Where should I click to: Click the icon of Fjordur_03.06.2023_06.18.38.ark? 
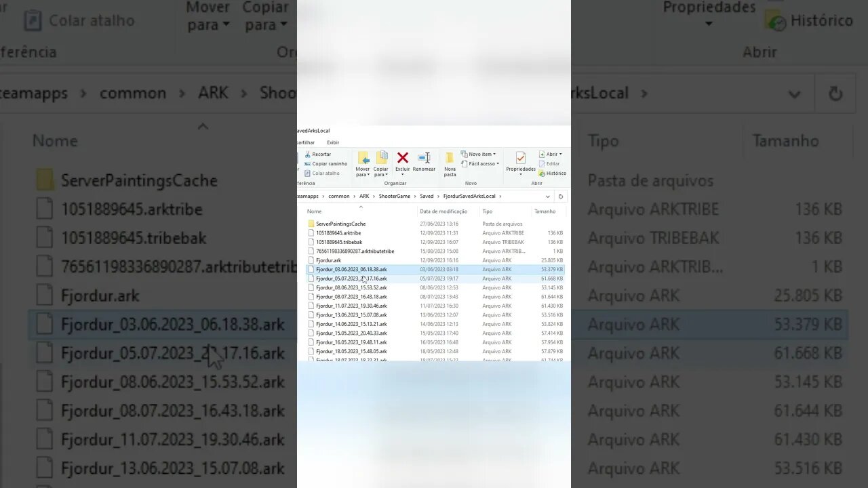point(311,269)
